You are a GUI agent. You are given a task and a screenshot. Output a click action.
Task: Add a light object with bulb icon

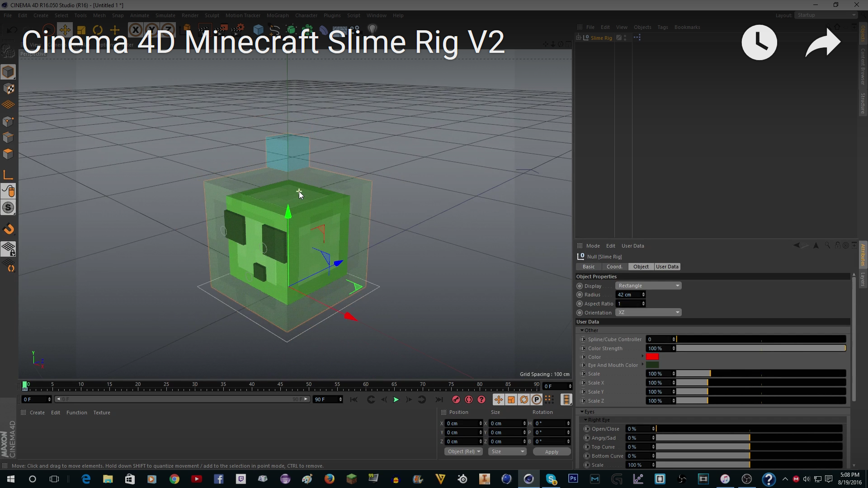(x=373, y=29)
